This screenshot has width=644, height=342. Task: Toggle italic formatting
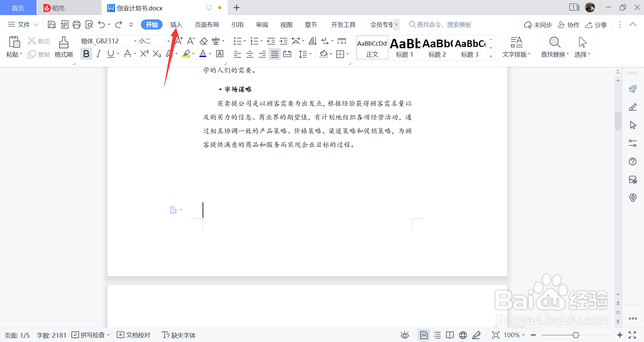[x=98, y=54]
